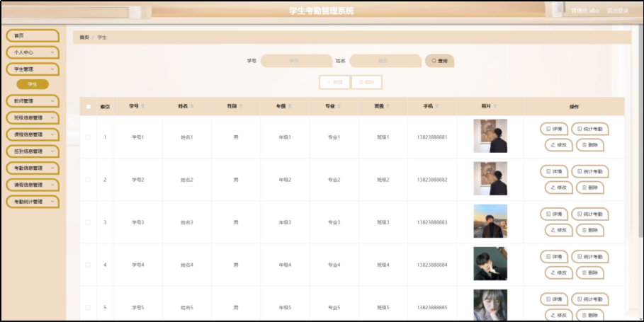Viewport: 644px width, 322px height.
Task: Expand the 考勤信息管理 sidebar menu
Action: coord(33,168)
